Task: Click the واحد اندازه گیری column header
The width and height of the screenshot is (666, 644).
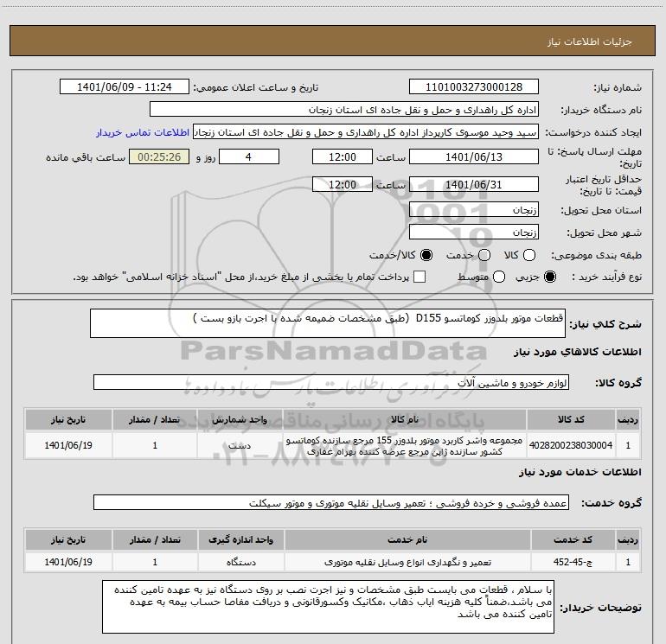Action: pos(240,539)
